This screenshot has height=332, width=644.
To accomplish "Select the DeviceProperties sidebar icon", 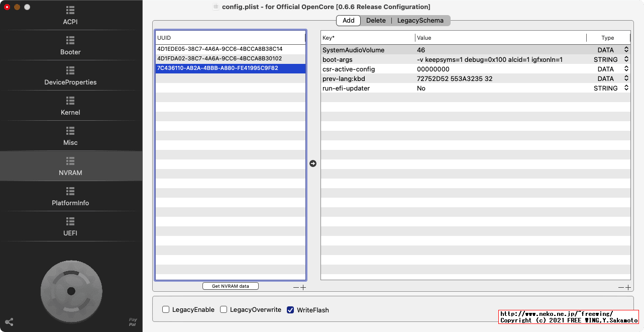I will coord(70,70).
